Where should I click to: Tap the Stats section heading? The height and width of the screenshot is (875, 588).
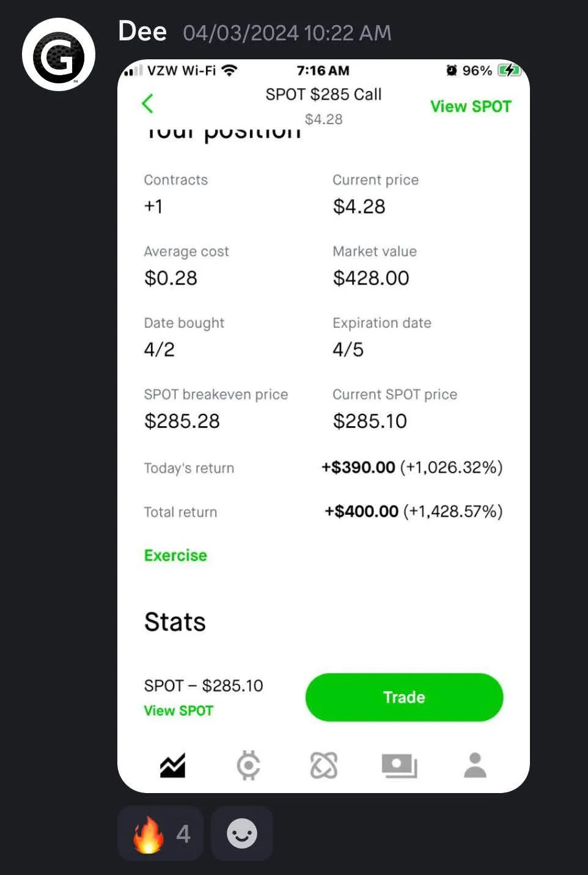pos(175,622)
